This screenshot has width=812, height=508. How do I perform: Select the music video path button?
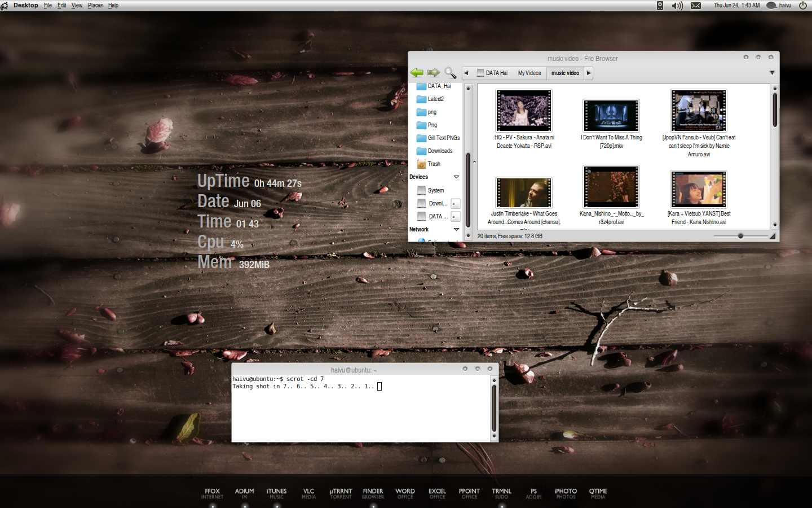(x=565, y=73)
